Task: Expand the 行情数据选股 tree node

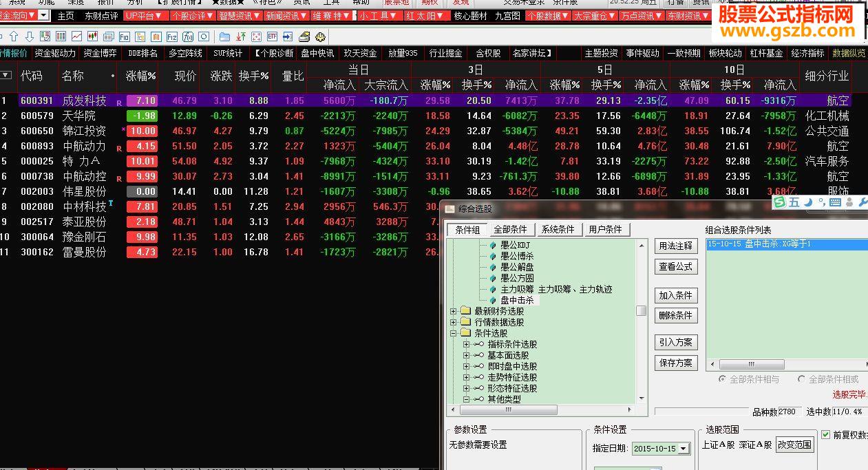Action: click(x=454, y=323)
